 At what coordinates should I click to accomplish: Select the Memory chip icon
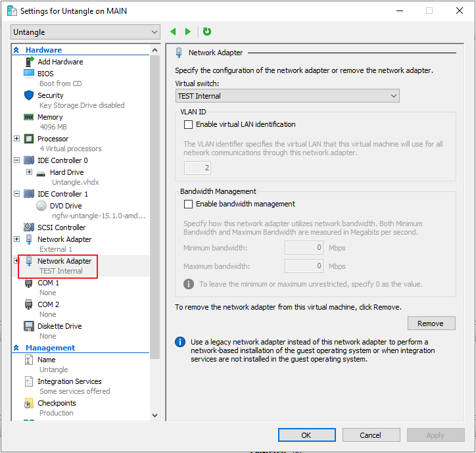coord(29,117)
